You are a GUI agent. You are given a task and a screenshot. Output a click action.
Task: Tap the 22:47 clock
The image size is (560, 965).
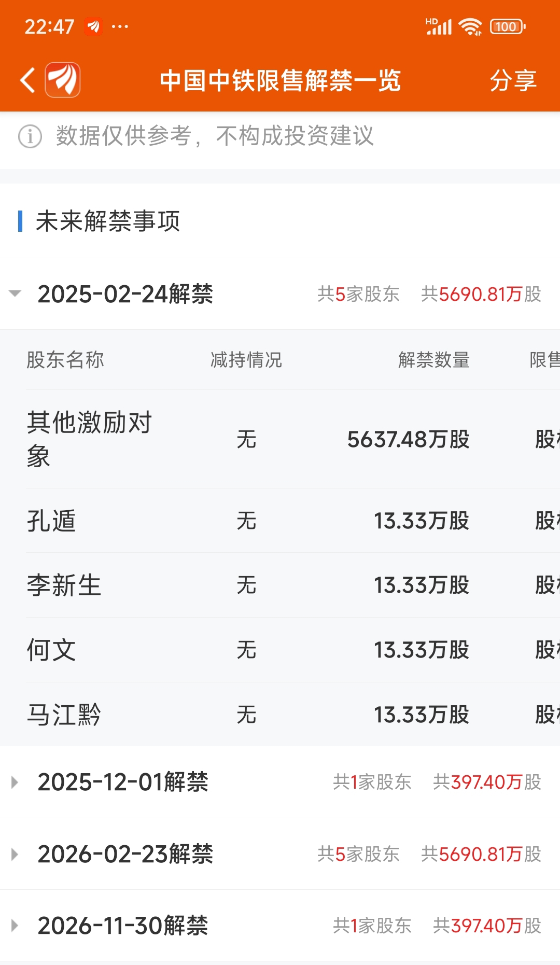pyautogui.click(x=50, y=26)
